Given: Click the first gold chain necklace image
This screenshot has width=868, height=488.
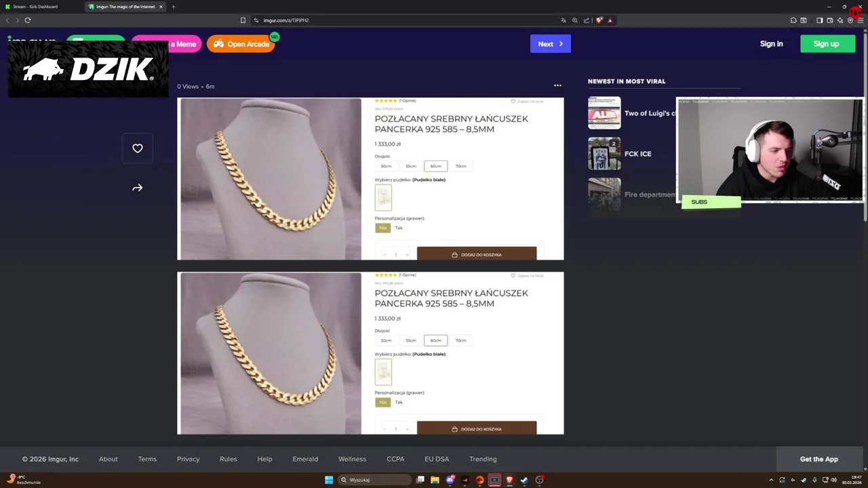Looking at the screenshot, I should click(271, 179).
